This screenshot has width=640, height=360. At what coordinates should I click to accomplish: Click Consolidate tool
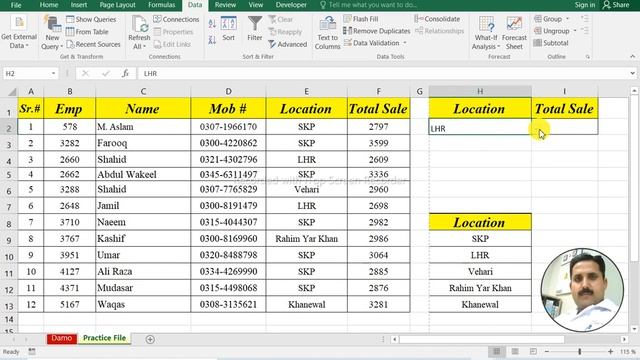click(437, 19)
